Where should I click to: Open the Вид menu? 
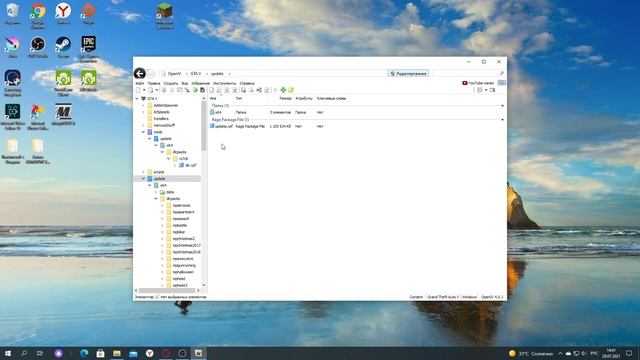pyautogui.click(x=184, y=83)
